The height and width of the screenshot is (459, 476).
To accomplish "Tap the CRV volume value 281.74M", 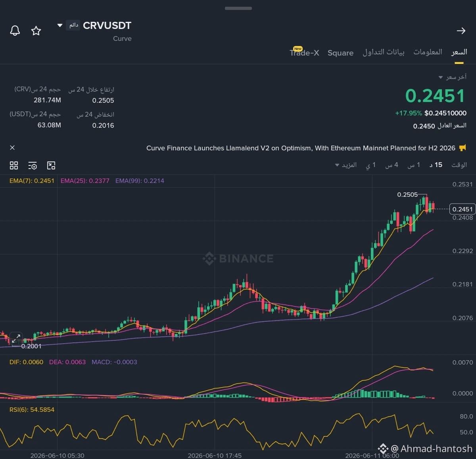I will pos(47,100).
